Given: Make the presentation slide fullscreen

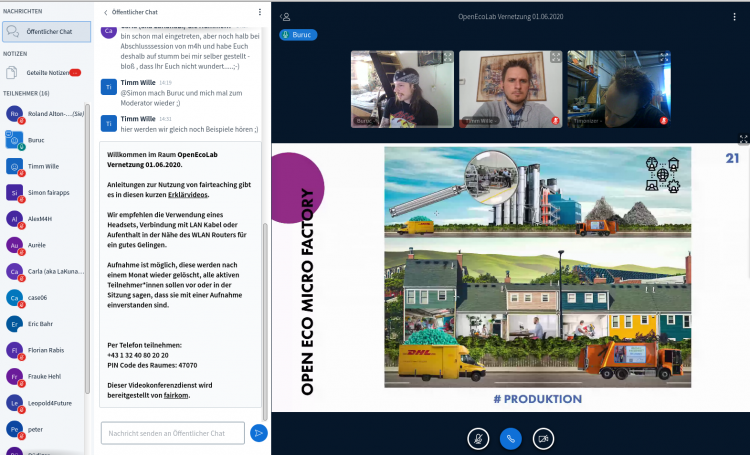Looking at the screenshot, I should click(743, 140).
